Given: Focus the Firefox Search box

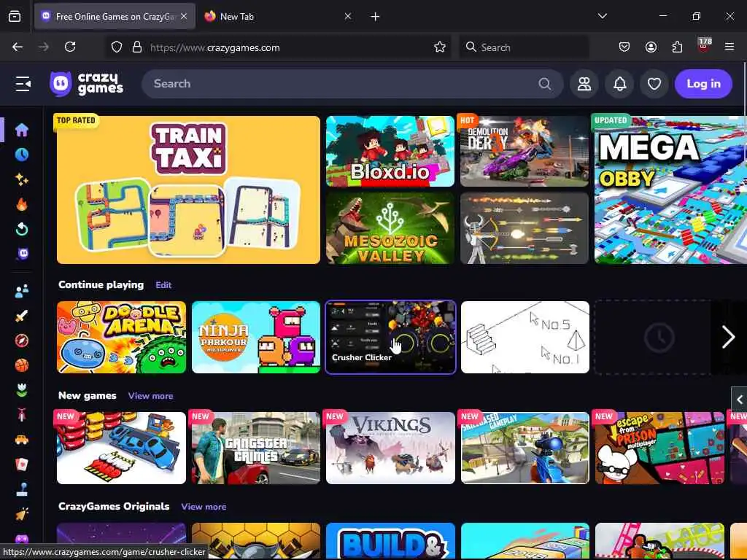Looking at the screenshot, I should pos(524,47).
